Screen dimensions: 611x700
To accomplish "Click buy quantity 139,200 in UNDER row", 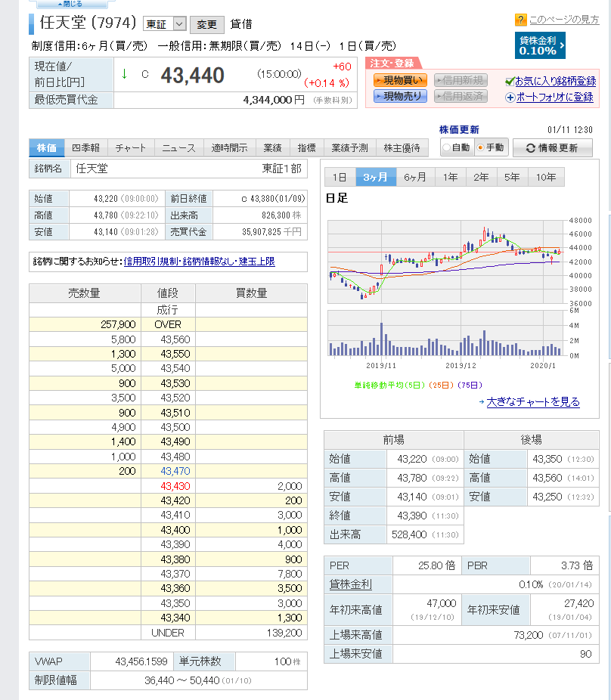I will coord(284,633).
